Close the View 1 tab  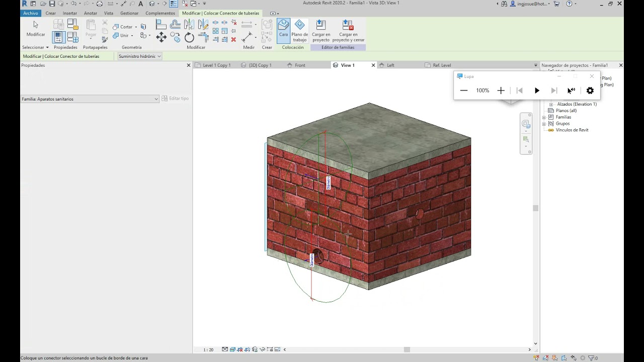click(x=373, y=65)
